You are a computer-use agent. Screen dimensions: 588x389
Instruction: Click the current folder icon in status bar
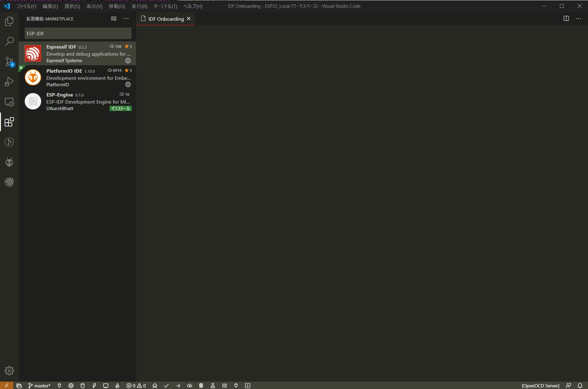(x=19, y=386)
